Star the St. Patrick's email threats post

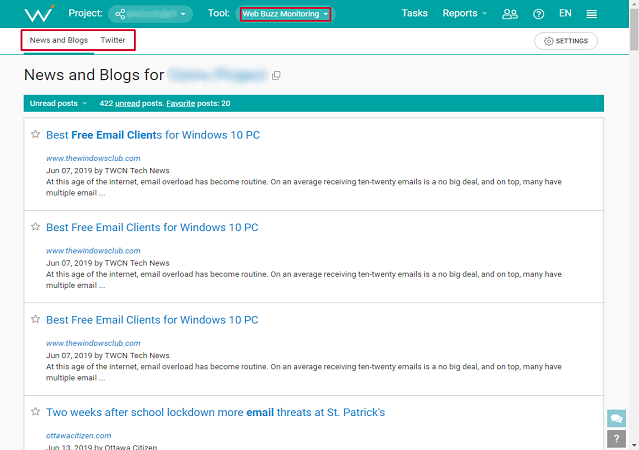coord(35,412)
